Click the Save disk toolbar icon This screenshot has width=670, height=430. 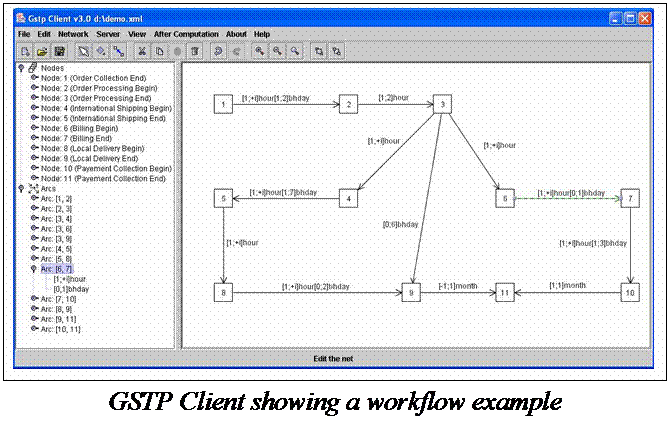(x=59, y=50)
